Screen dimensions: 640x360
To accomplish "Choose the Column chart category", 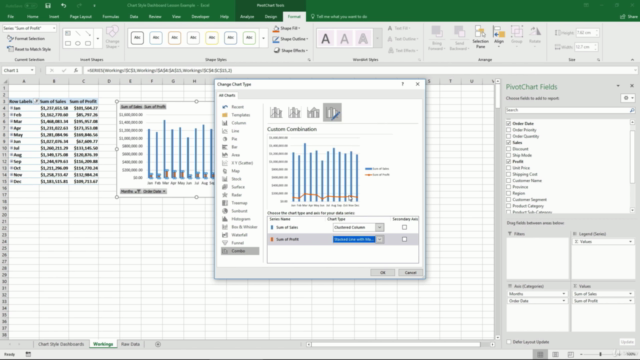I will (x=239, y=123).
